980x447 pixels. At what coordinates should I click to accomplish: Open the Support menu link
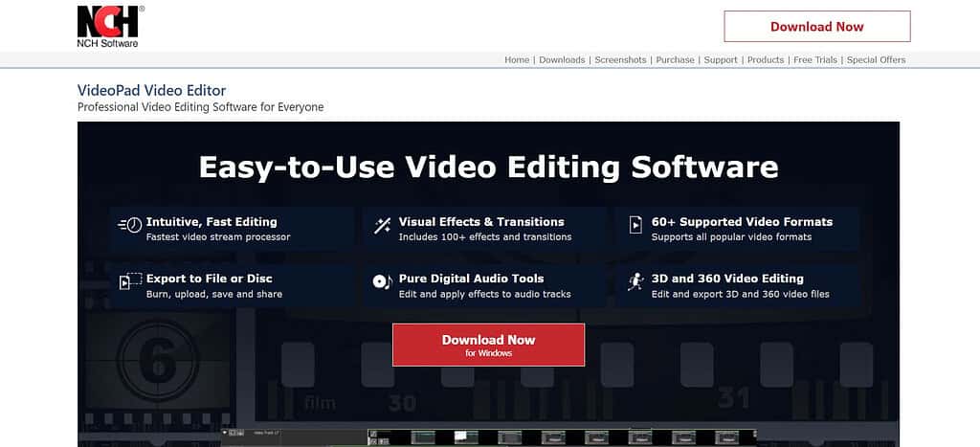coord(721,60)
